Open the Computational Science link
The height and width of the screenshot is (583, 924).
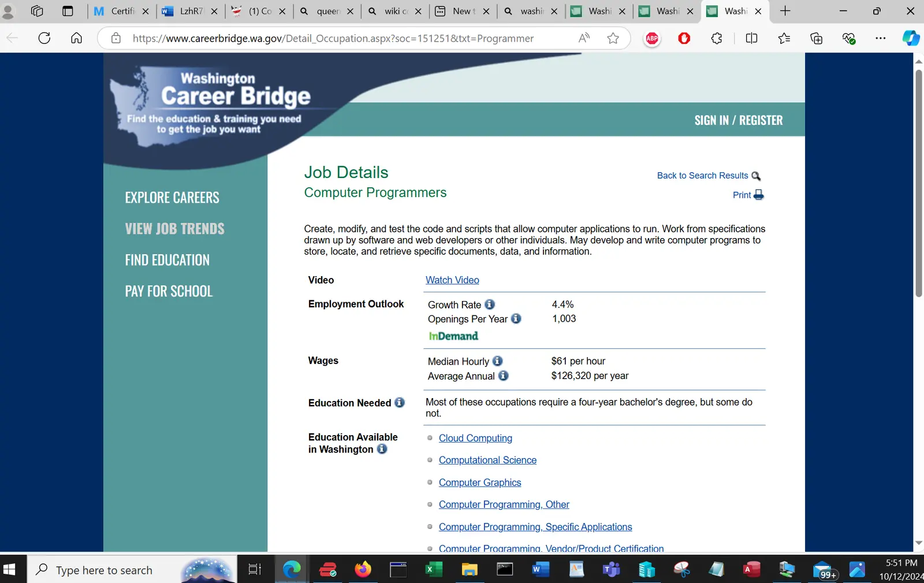[487, 460]
